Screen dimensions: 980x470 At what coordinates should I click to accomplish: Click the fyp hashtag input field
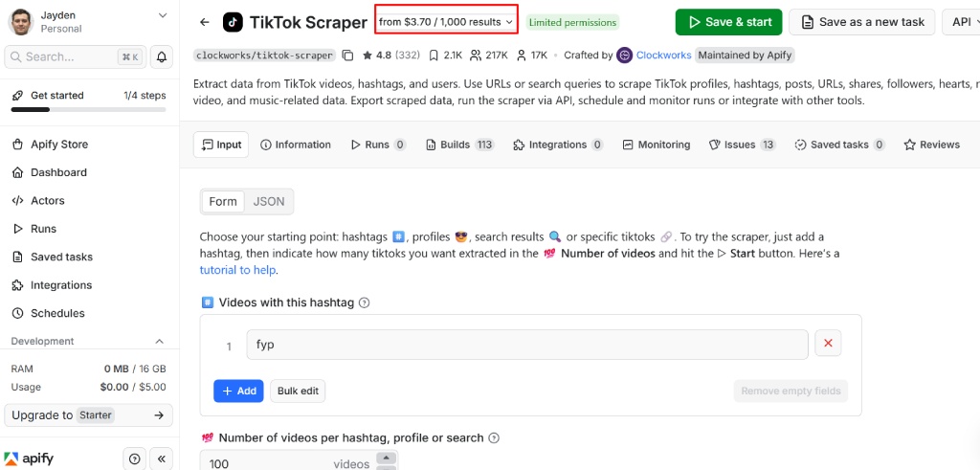pyautogui.click(x=527, y=345)
